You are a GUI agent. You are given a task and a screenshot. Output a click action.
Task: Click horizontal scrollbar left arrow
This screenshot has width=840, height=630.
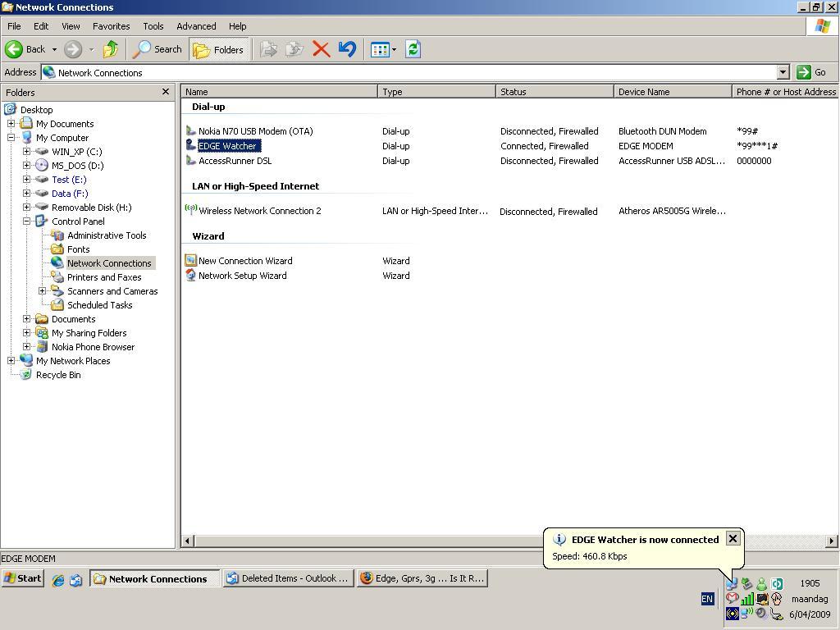187,541
